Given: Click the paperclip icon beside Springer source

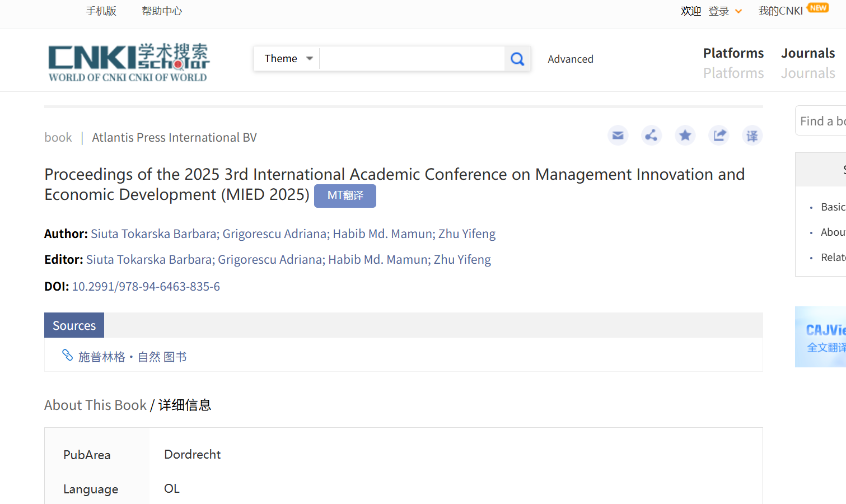Looking at the screenshot, I should [x=67, y=356].
